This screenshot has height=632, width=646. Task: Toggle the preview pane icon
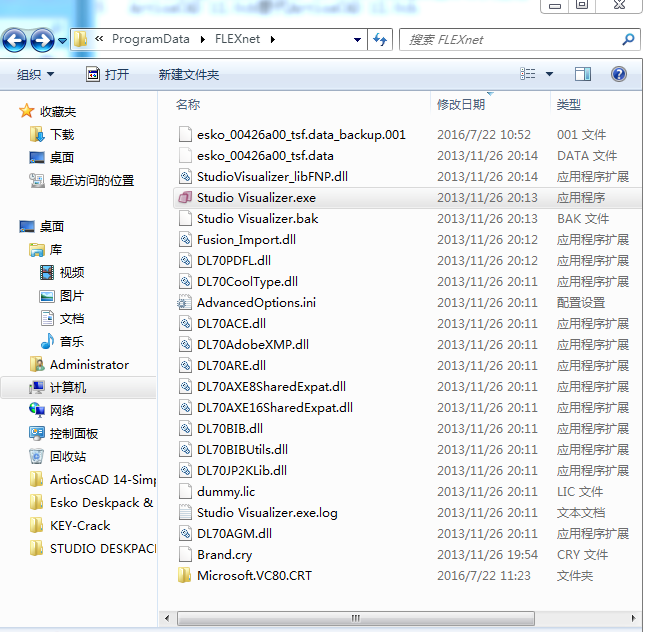583,74
